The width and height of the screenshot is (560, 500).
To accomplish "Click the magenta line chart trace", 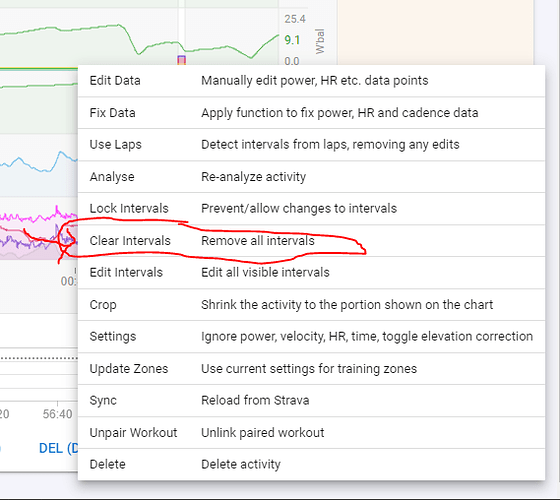I will (x=36, y=216).
